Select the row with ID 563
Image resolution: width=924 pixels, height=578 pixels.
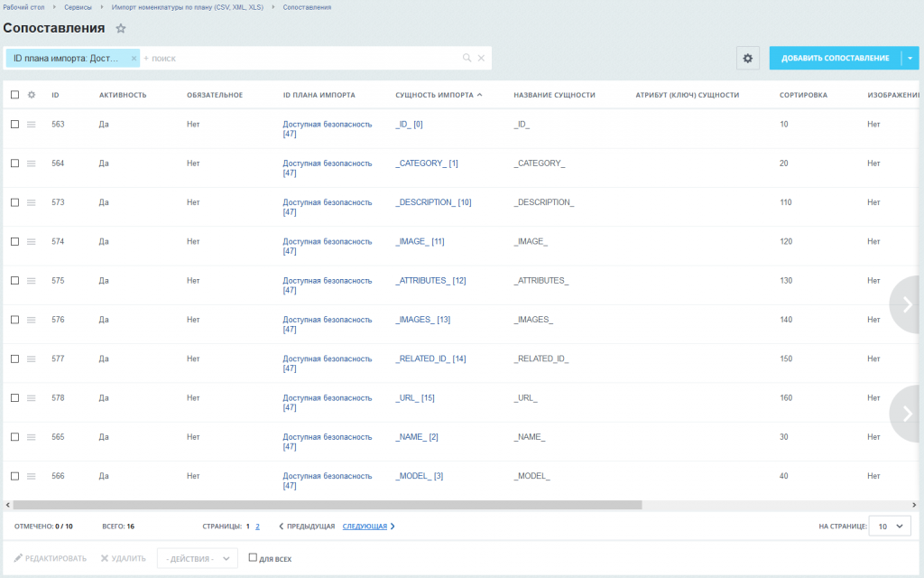pyautogui.click(x=14, y=125)
